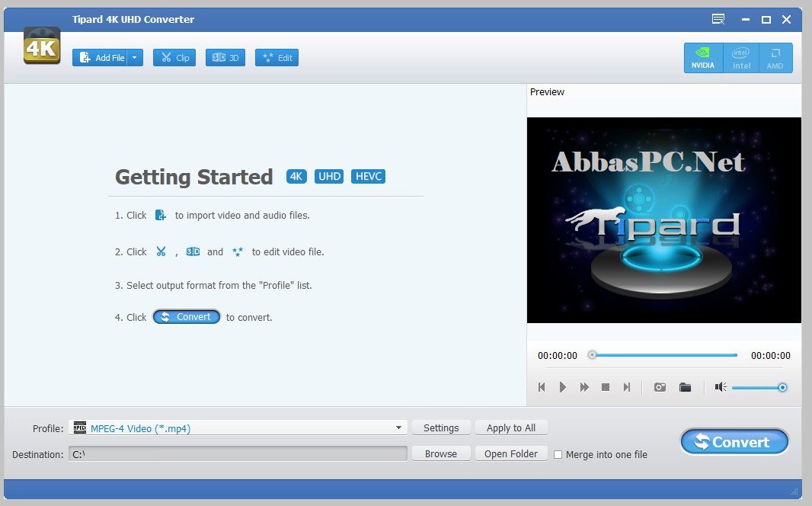Minimize the Tipard window
Screen dimensions: 812x506
(x=746, y=20)
